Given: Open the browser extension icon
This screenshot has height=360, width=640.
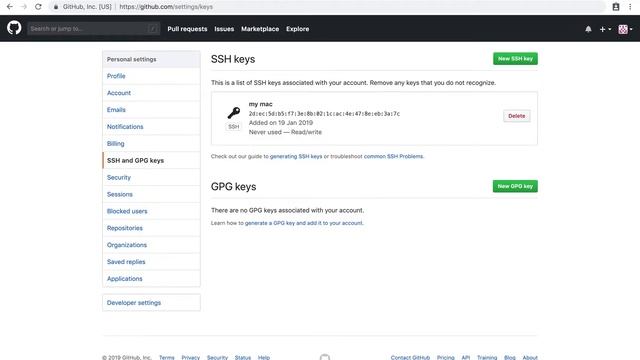Looking at the screenshot, I should tap(616, 7).
